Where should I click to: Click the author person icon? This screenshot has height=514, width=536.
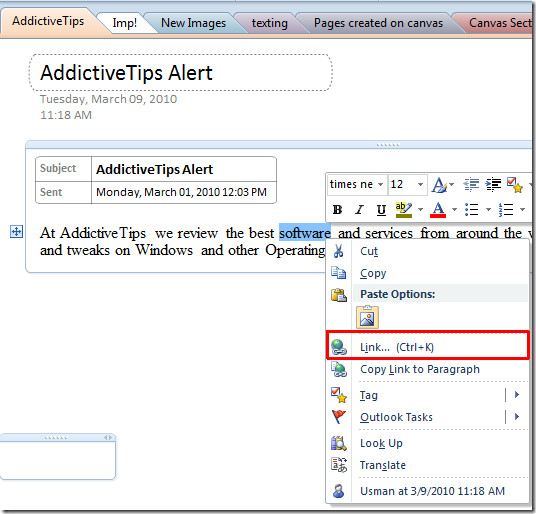point(339,491)
